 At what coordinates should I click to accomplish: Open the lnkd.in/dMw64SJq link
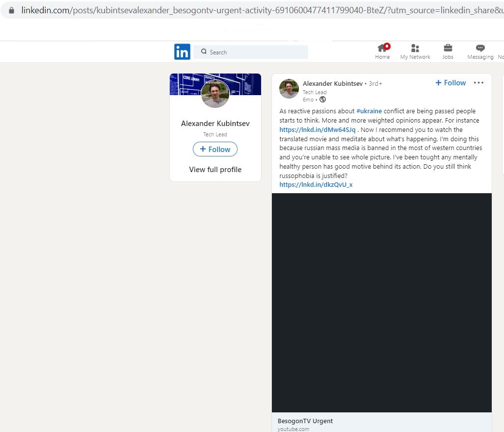(317, 129)
